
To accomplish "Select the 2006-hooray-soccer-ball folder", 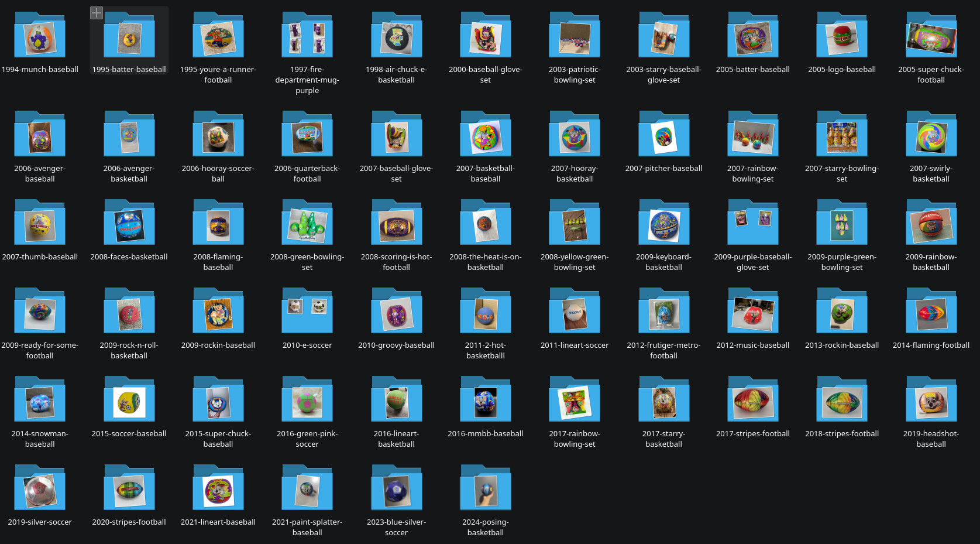I will (x=218, y=136).
